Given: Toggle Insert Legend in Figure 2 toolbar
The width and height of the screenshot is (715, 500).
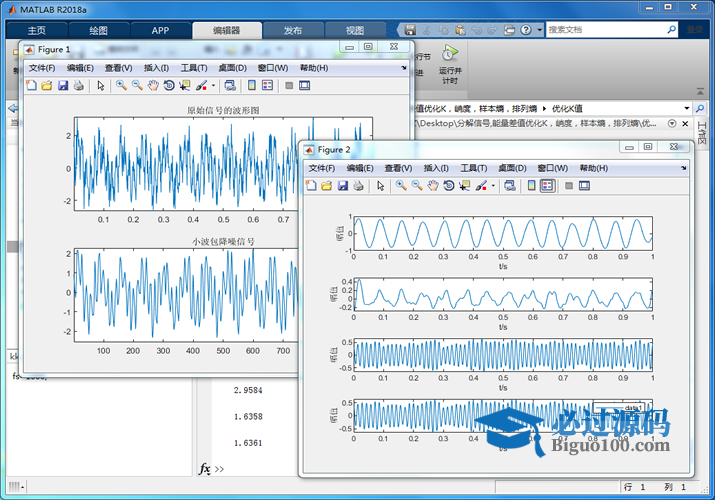Looking at the screenshot, I should point(547,186).
